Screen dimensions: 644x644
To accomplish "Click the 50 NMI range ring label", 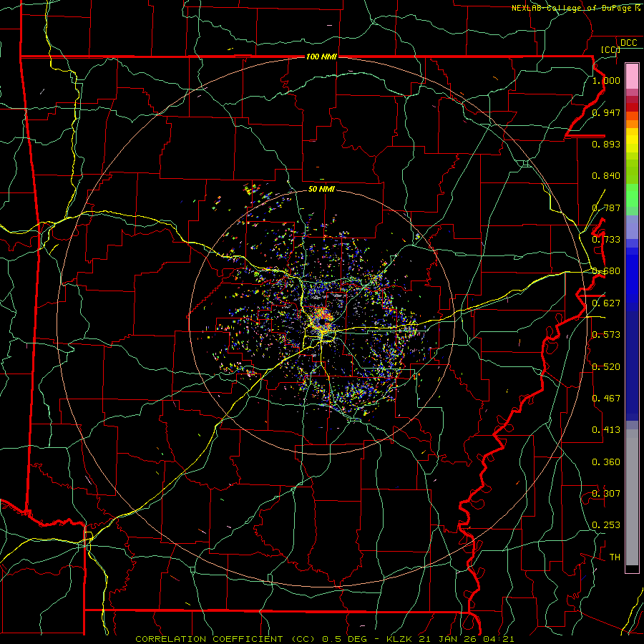I will coord(321,189).
